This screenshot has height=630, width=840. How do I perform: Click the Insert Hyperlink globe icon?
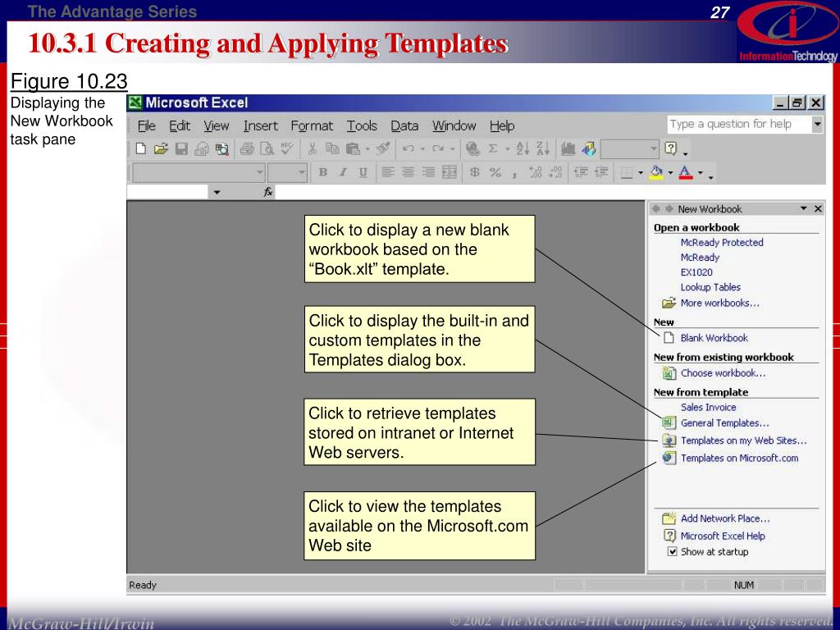pos(472,148)
